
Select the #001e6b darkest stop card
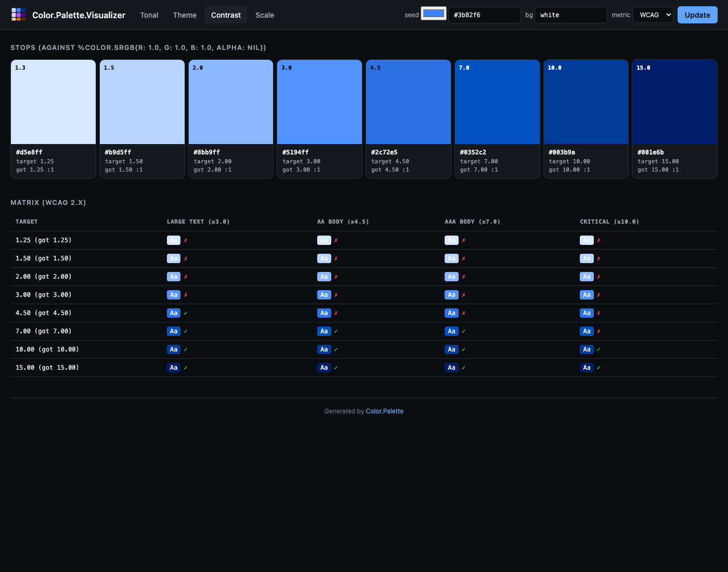click(674, 119)
